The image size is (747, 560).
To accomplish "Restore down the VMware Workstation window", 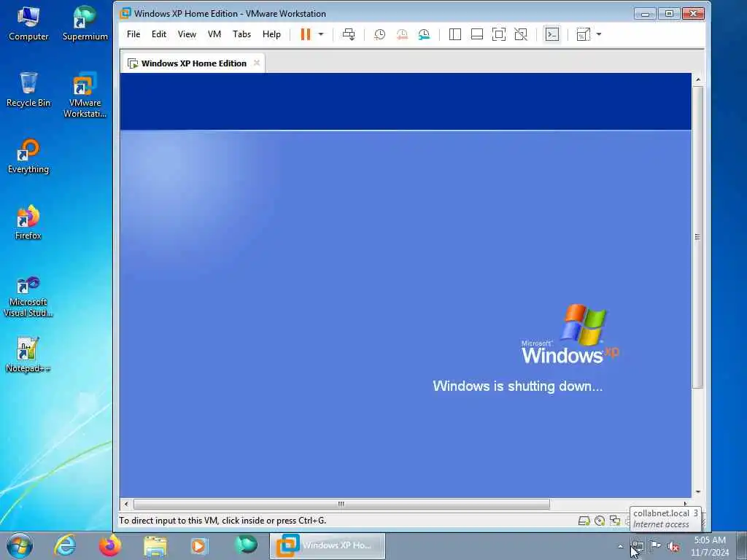I will tap(669, 14).
